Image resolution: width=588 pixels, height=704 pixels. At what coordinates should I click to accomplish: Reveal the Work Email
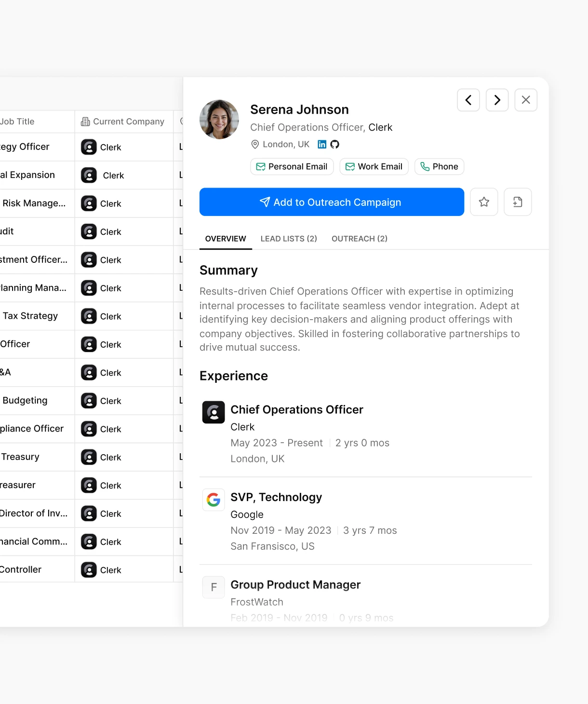coord(374,166)
